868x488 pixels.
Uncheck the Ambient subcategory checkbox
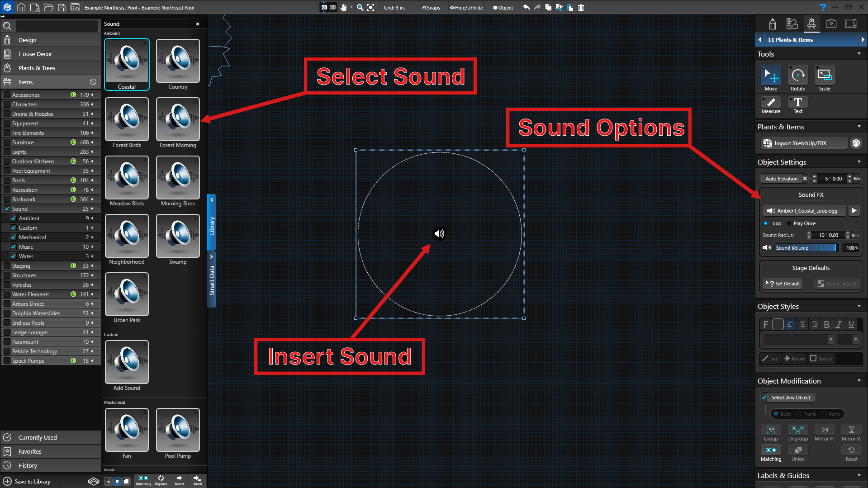pyautogui.click(x=14, y=218)
